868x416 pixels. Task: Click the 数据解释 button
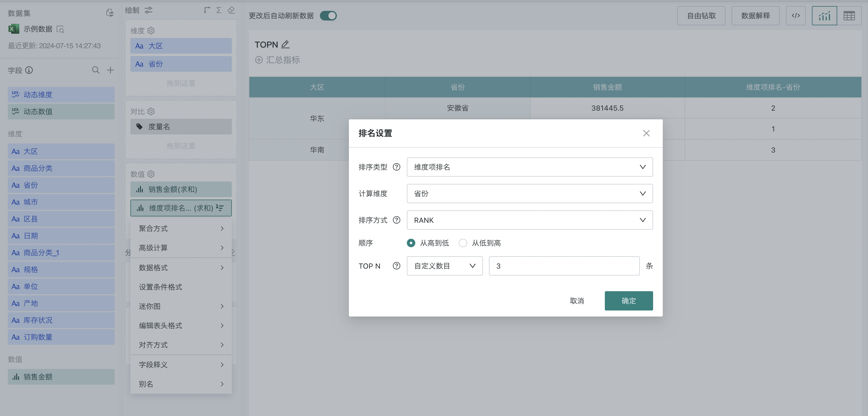(x=755, y=15)
